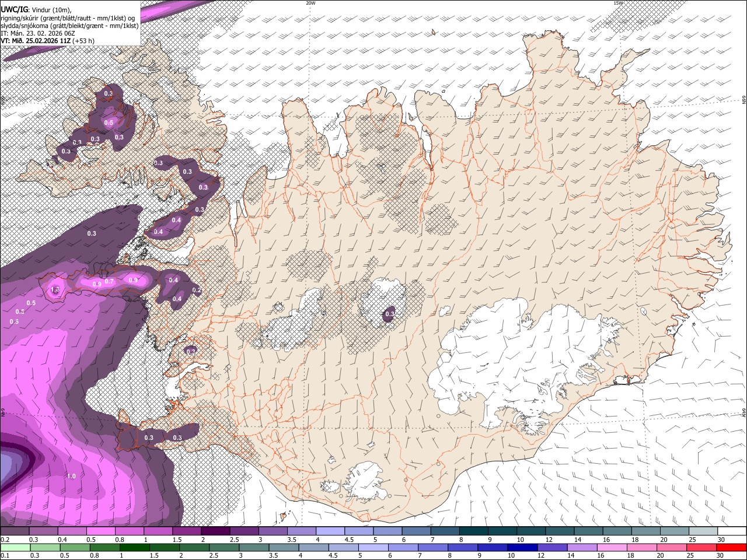Click the 15W longitude label at top
This screenshot has width=747, height=560.
[x=618, y=3]
